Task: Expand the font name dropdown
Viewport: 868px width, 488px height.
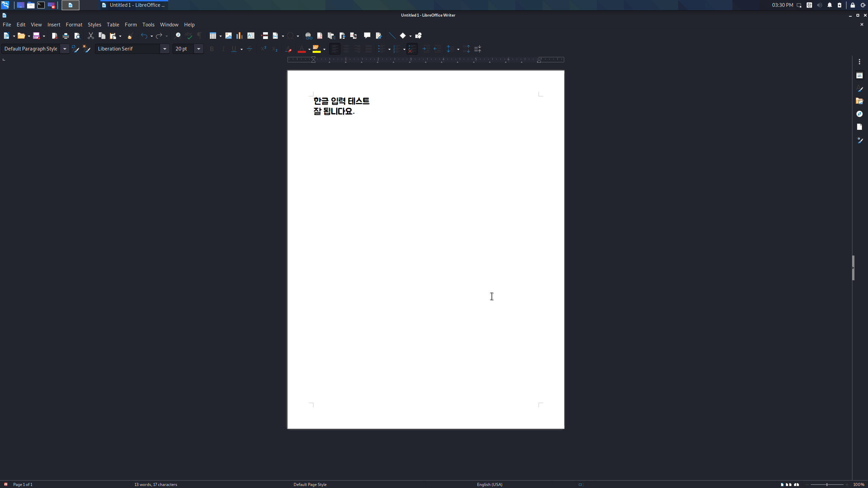Action: (165, 49)
